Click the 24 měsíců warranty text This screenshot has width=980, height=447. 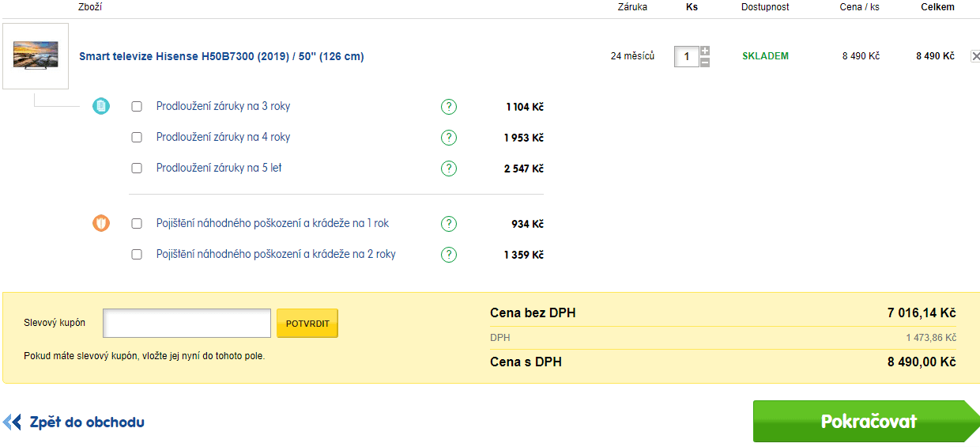pos(632,56)
